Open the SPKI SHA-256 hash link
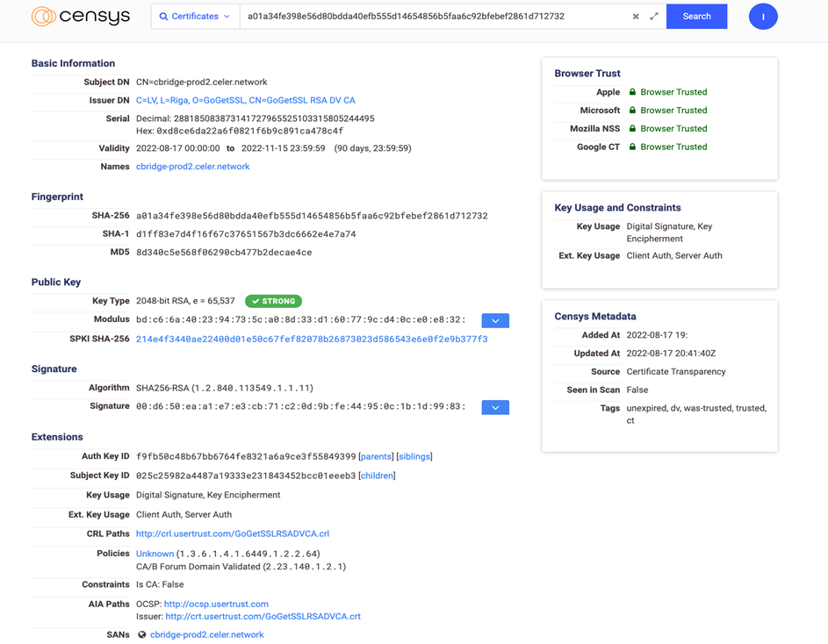Image resolution: width=828 pixels, height=644 pixels. (x=312, y=339)
